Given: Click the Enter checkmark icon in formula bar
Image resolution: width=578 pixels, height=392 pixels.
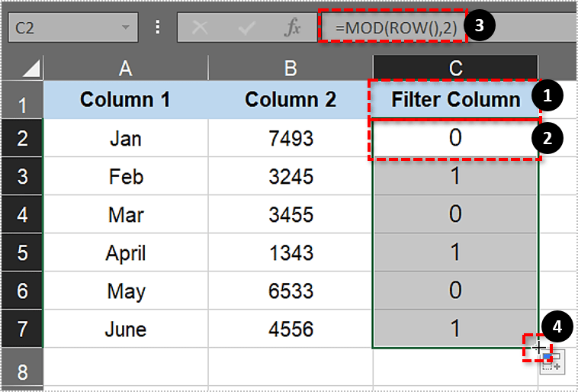Looking at the screenshot, I should click(246, 27).
